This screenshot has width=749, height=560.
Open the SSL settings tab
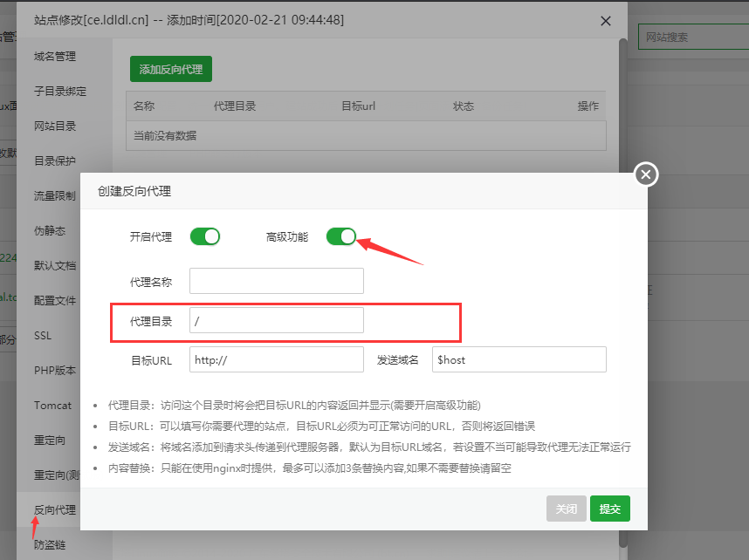click(x=43, y=336)
